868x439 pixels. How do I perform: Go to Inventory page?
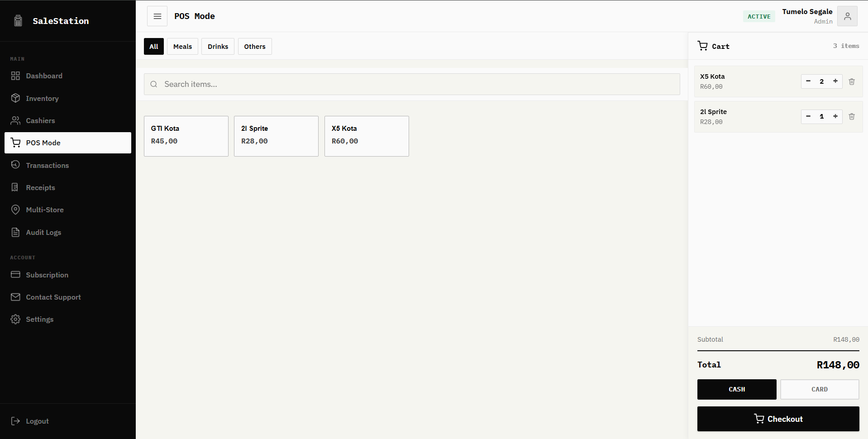pos(68,98)
